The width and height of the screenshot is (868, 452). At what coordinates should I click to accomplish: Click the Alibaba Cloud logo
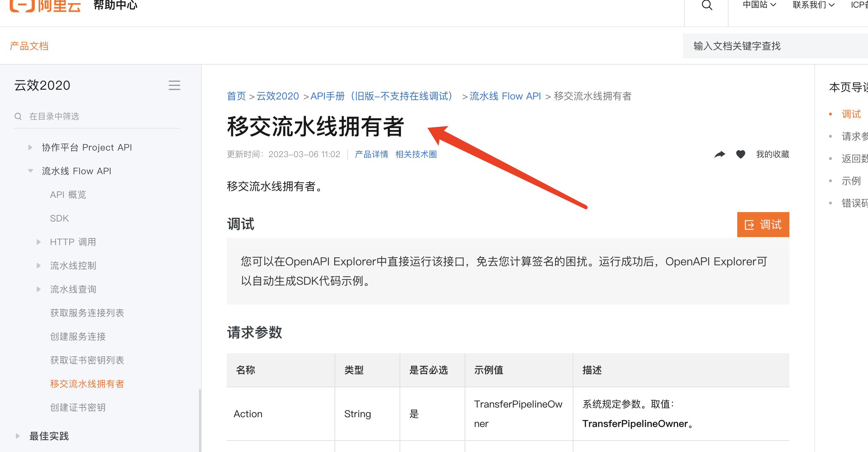point(45,6)
